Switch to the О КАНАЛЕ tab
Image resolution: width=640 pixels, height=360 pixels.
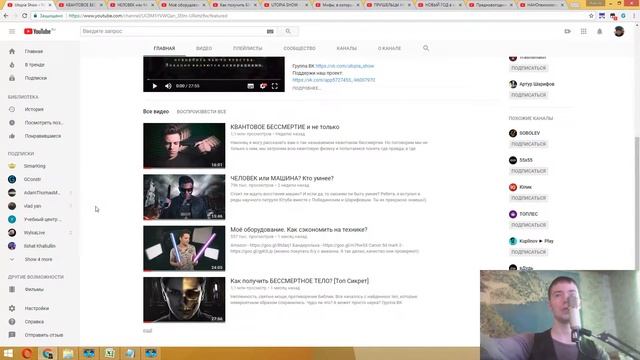[x=389, y=48]
